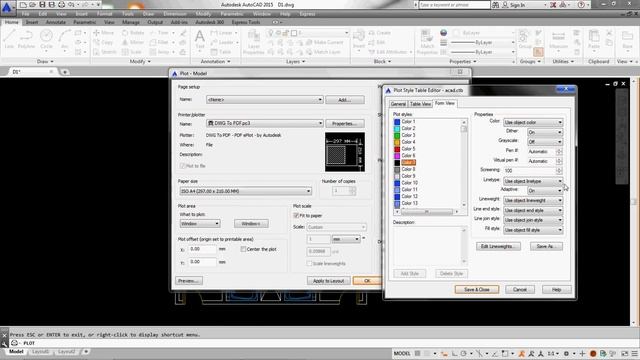Open the Dither dropdown
The height and width of the screenshot is (360, 640).
point(545,132)
